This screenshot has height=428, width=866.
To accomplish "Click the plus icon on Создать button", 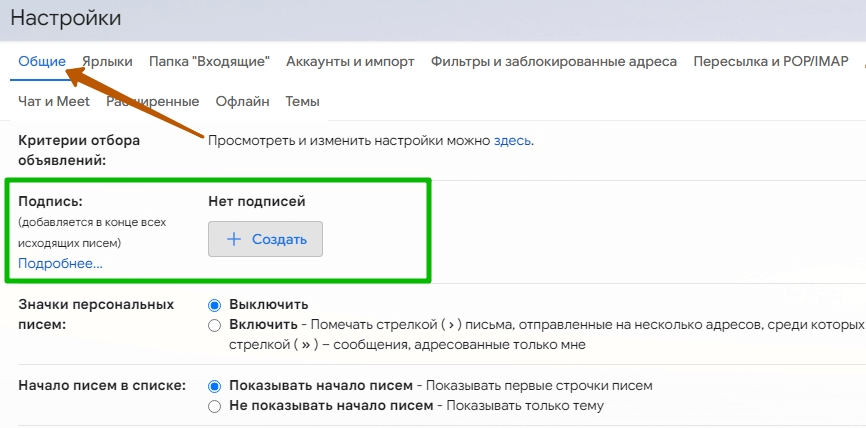I will coord(234,240).
